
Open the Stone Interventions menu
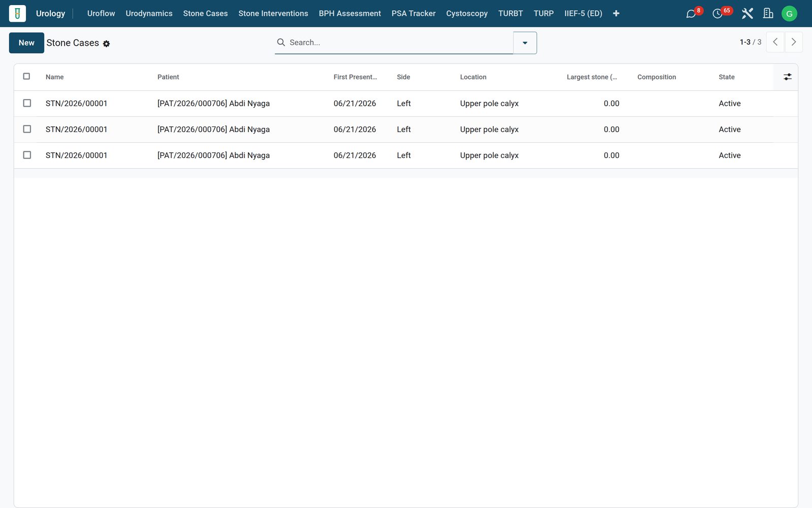[273, 14]
